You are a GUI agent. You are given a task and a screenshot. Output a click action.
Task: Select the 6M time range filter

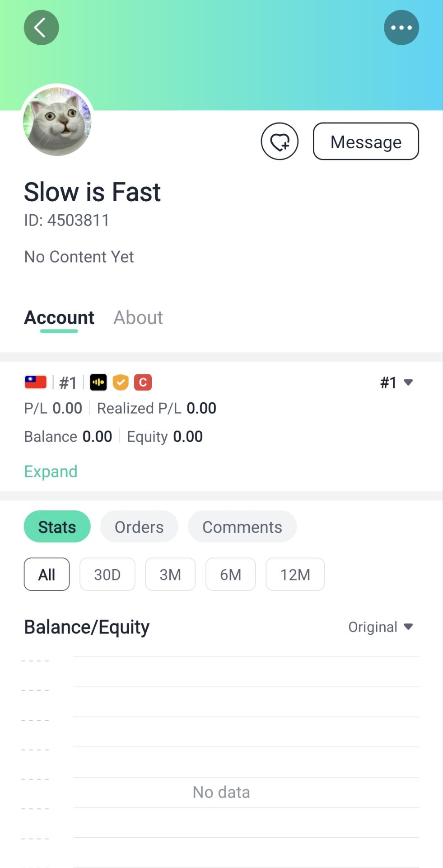pyautogui.click(x=230, y=574)
